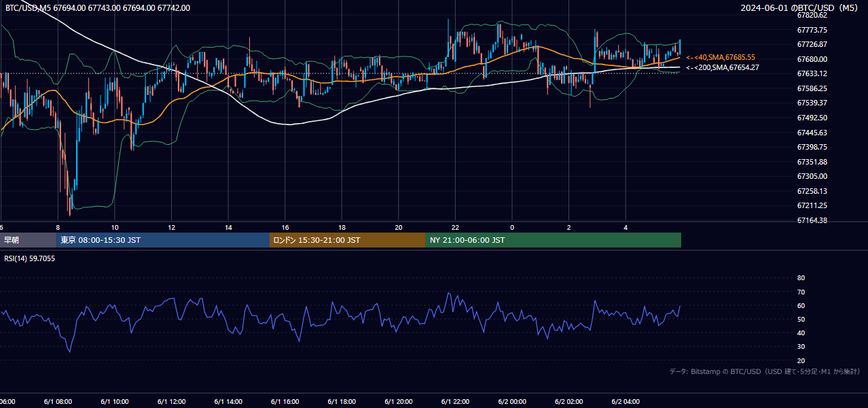
Task: Click hour tick 12 under the price chart
Action: coord(171,227)
